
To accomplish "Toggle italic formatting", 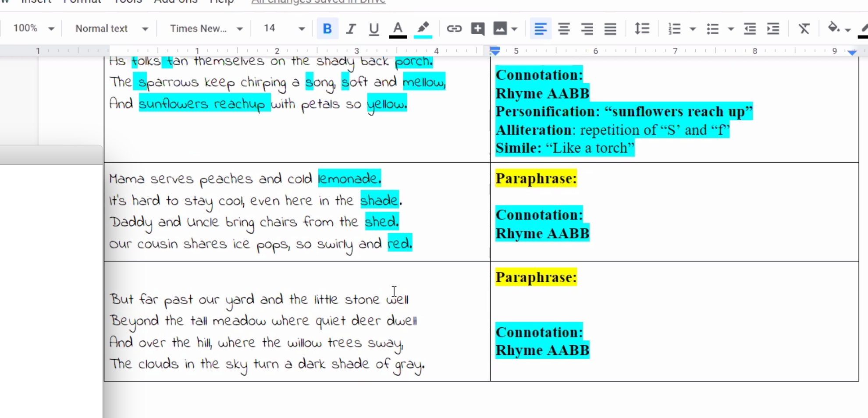I will pyautogui.click(x=350, y=29).
